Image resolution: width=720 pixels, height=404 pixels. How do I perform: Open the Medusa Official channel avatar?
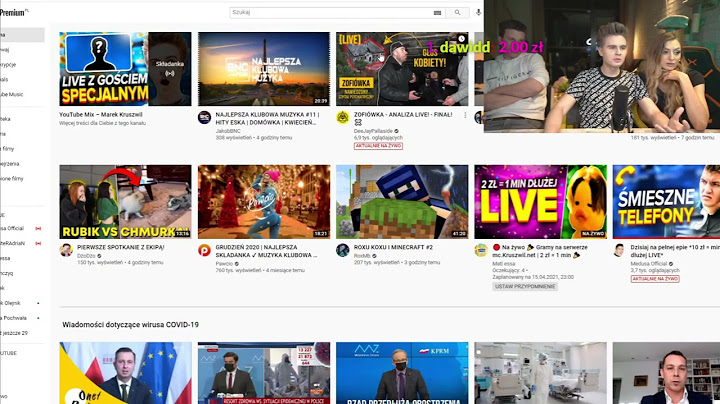coord(619,250)
